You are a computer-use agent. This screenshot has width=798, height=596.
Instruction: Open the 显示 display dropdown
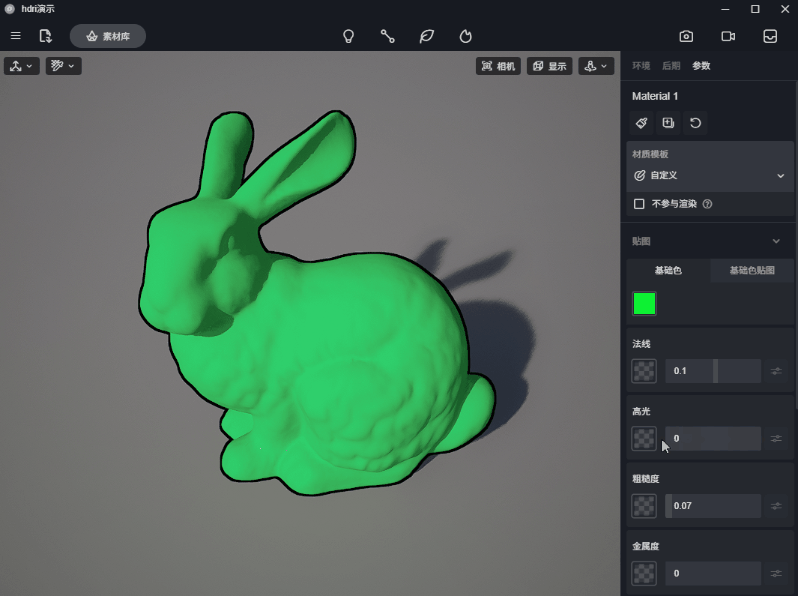550,66
